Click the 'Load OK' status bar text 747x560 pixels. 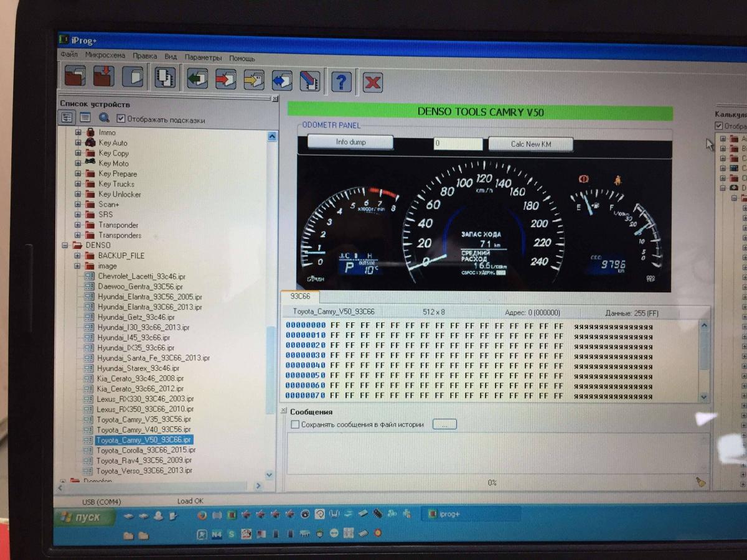click(190, 501)
